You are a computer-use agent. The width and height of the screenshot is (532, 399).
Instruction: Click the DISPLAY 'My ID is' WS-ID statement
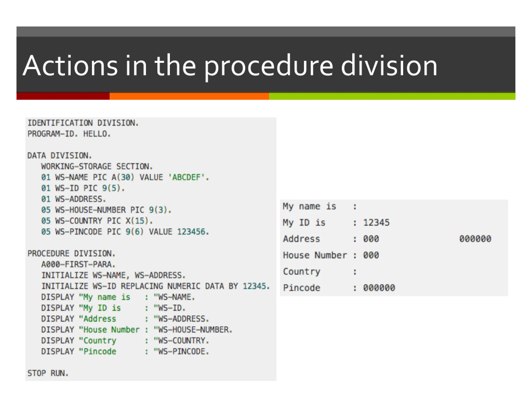click(113, 308)
